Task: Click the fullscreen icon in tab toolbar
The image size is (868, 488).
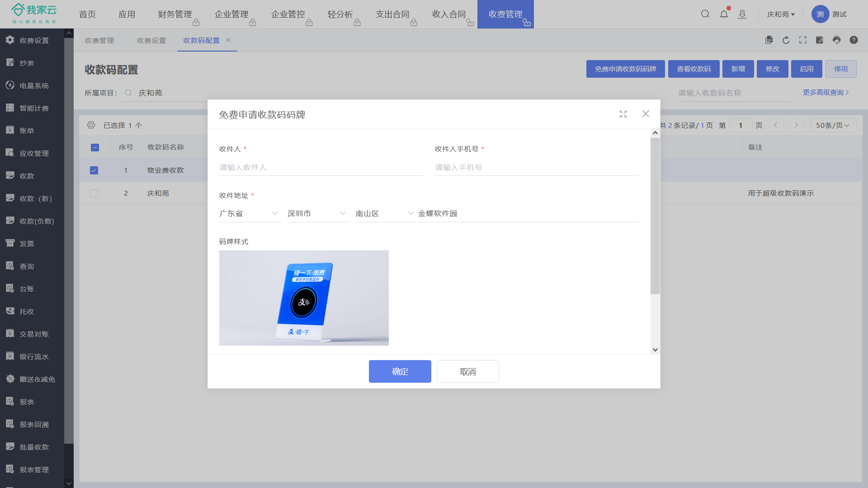Action: (803, 40)
